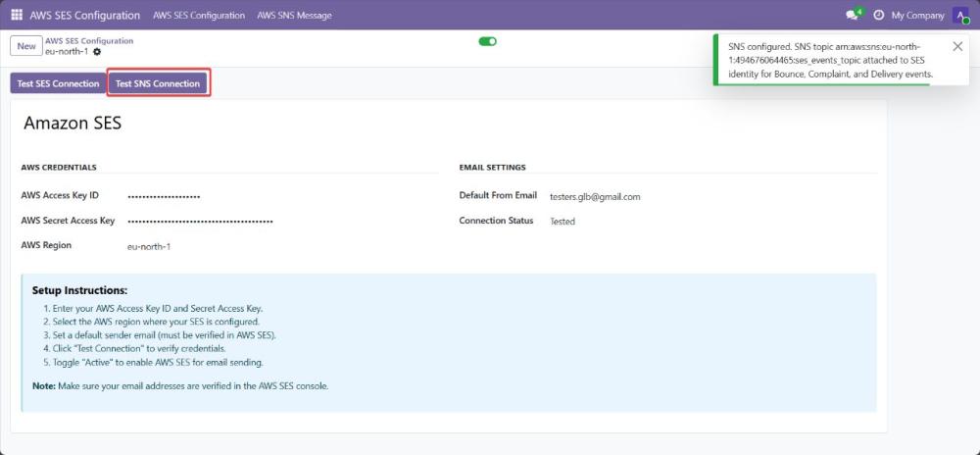The image size is (980, 455).
Task: Open the user avatar menu
Action: 960,16
